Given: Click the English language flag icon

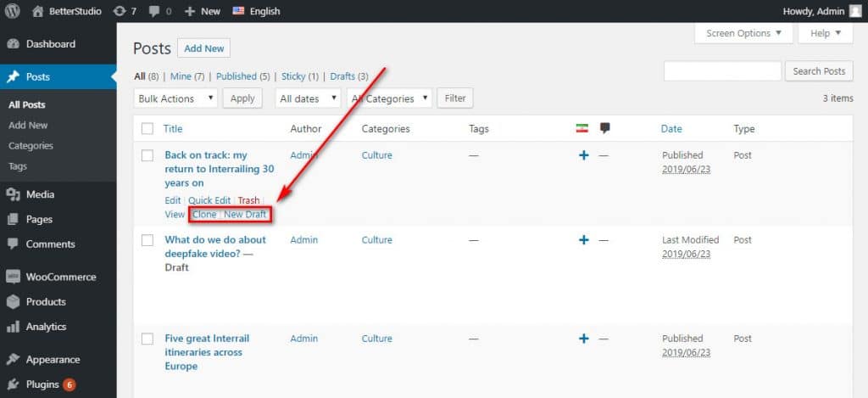Looking at the screenshot, I should [238, 11].
